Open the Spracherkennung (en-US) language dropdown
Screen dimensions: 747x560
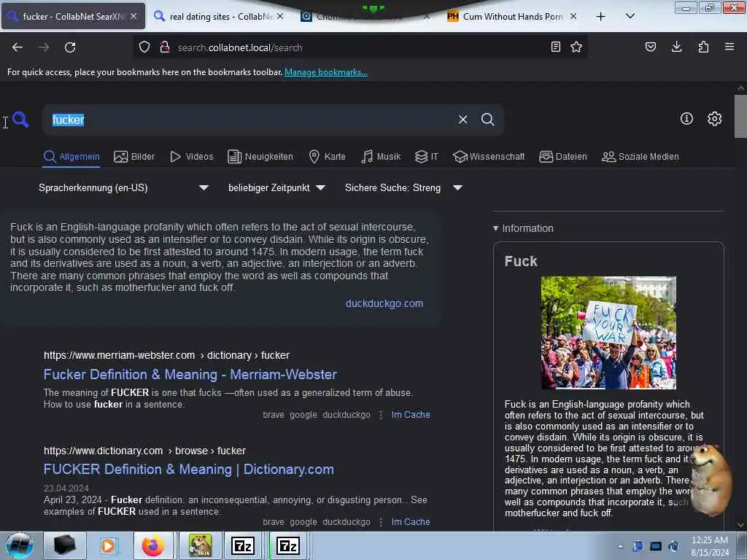click(123, 187)
